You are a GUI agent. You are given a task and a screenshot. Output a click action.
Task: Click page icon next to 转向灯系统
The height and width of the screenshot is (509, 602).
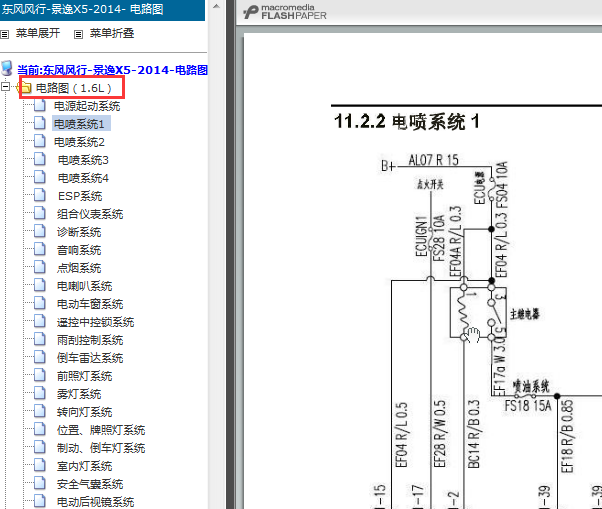[x=40, y=411]
